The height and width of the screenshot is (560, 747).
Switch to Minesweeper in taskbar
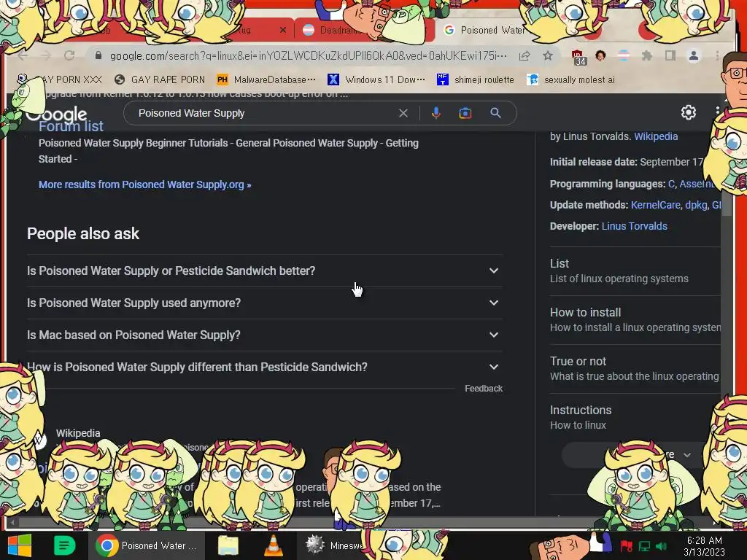tap(333, 545)
